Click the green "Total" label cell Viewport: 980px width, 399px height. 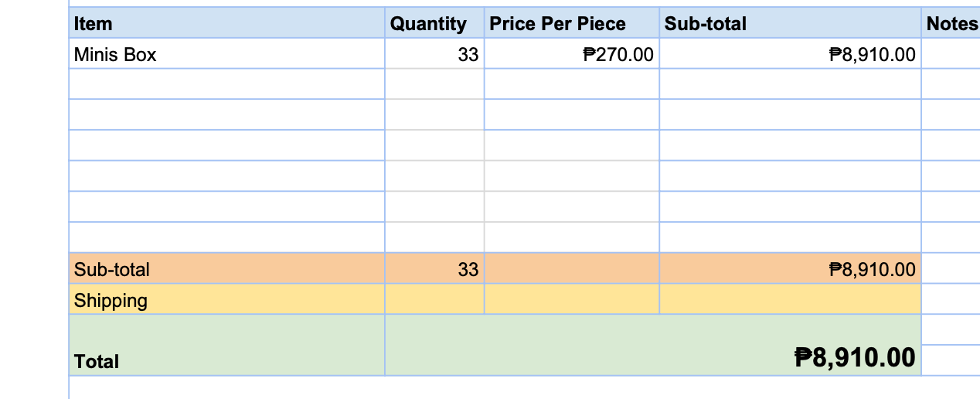tap(226, 346)
